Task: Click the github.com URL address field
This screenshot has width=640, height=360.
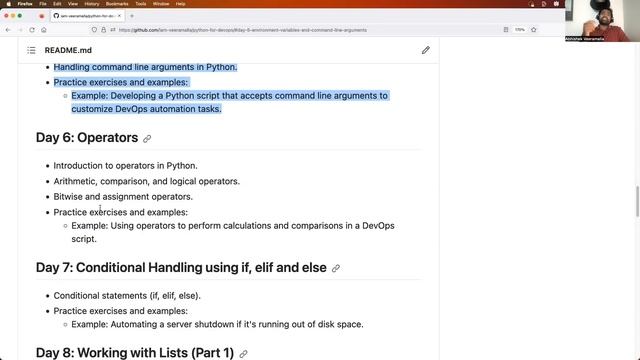Action: [x=243, y=30]
